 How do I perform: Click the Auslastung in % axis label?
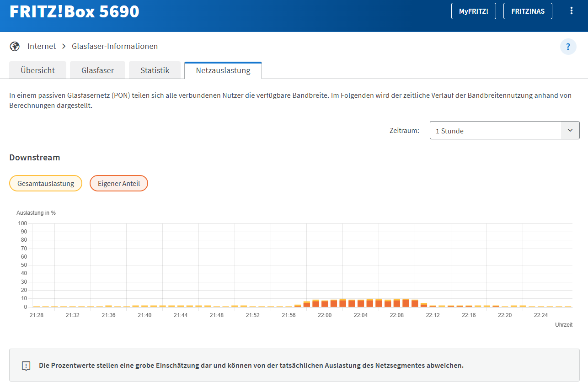point(36,213)
